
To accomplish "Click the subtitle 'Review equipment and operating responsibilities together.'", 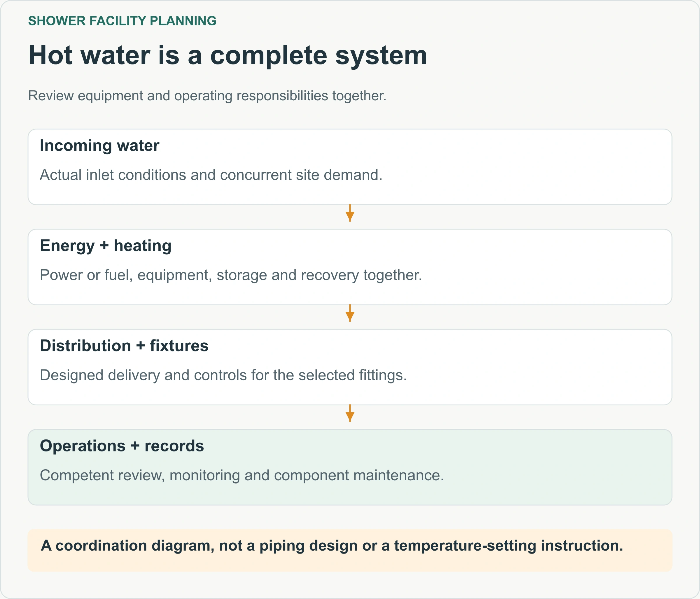I will click(x=207, y=96).
